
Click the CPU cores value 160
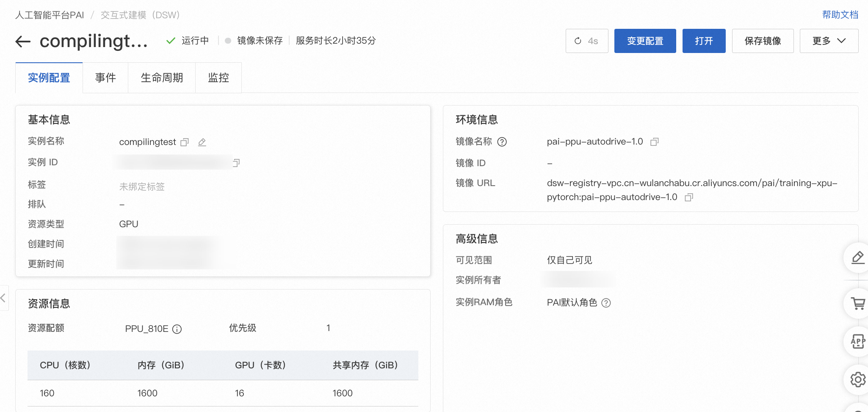47,393
